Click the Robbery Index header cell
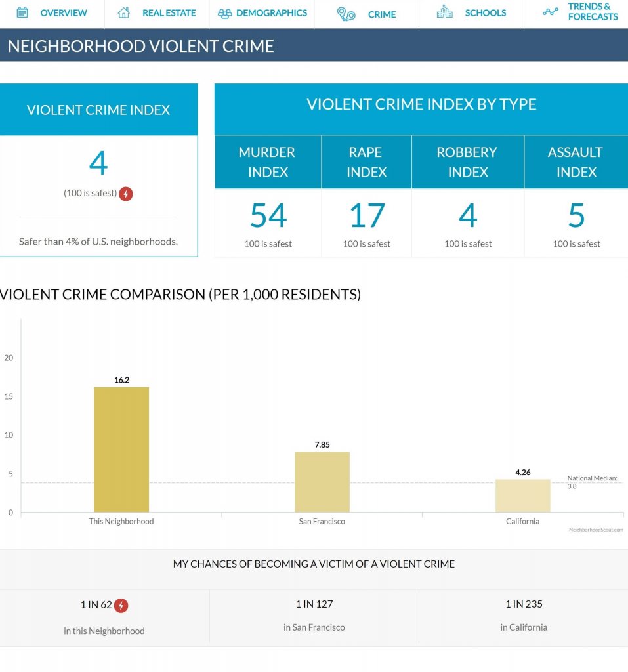This screenshot has width=628, height=672. coord(468,162)
